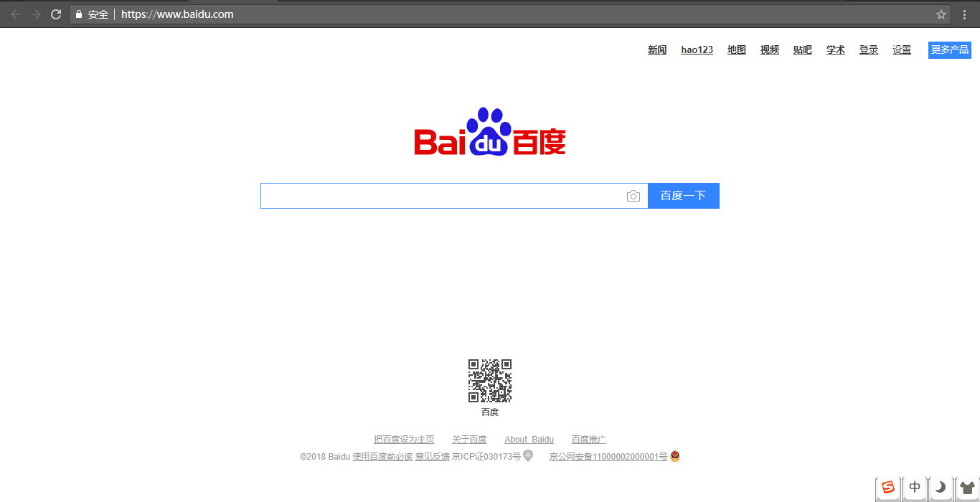Open 使用百度前必读 link
Screen dimensions: 980x502
(382, 457)
